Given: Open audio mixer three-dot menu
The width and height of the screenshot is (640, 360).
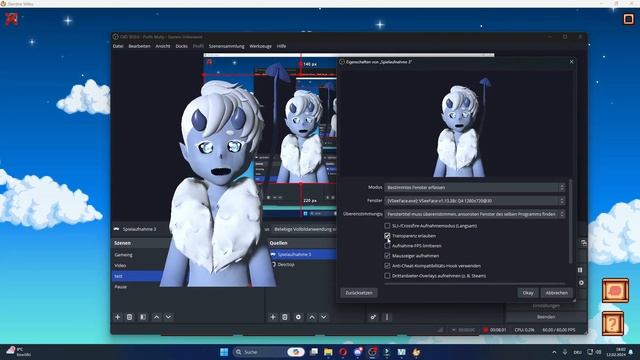Looking at the screenshot, I should pyautogui.click(x=387, y=317).
